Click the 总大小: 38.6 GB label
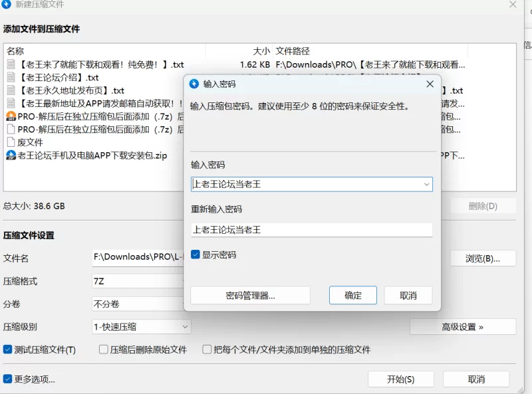Image resolution: width=532 pixels, height=394 pixels. [34, 206]
